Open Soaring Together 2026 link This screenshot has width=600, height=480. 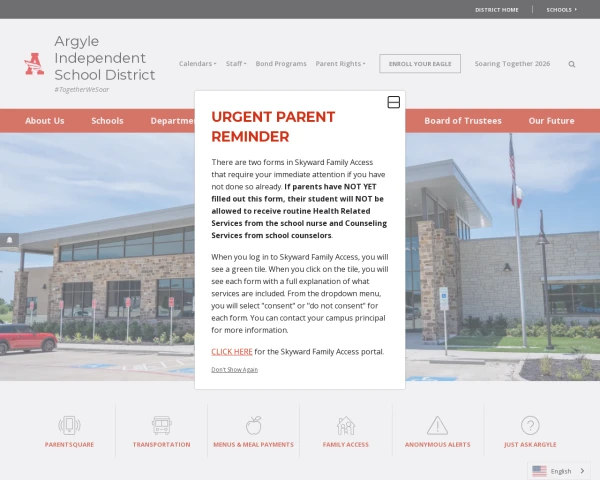512,64
